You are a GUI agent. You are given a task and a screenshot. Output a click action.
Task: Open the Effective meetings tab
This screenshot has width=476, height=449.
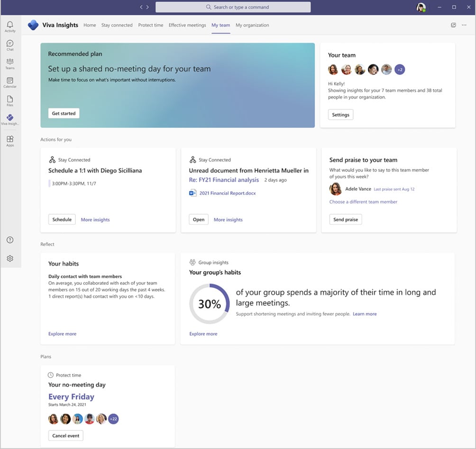187,25
